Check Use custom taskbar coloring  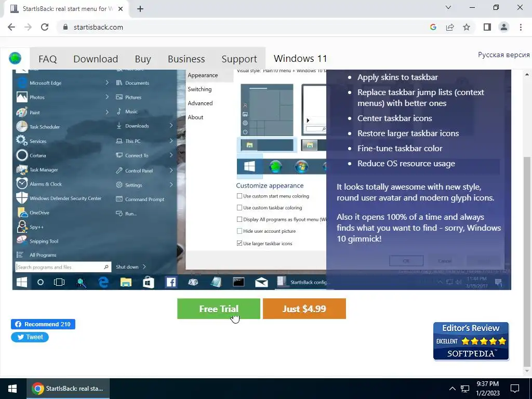tap(240, 207)
